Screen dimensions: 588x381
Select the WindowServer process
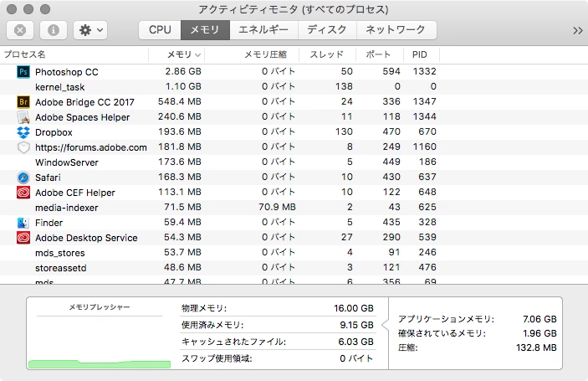[x=67, y=162]
